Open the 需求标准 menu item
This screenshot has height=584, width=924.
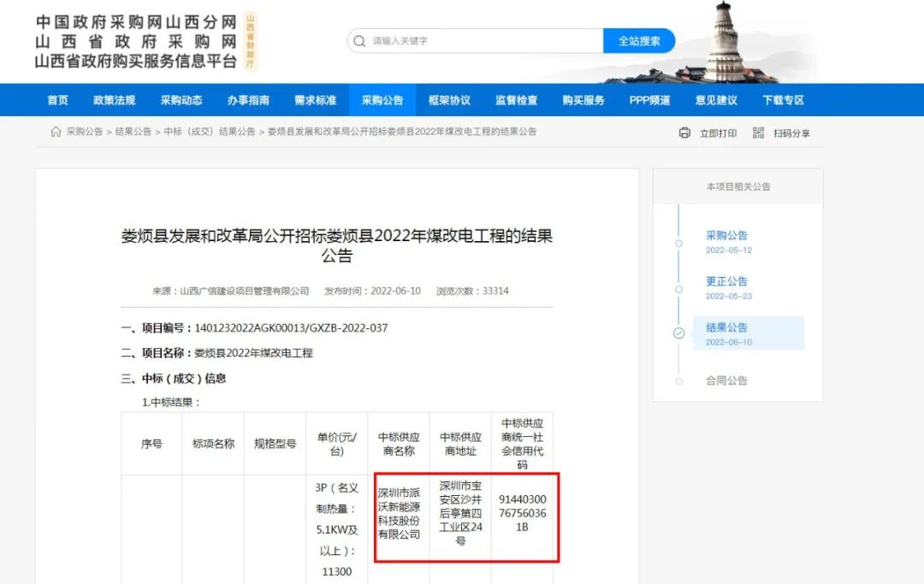(315, 100)
